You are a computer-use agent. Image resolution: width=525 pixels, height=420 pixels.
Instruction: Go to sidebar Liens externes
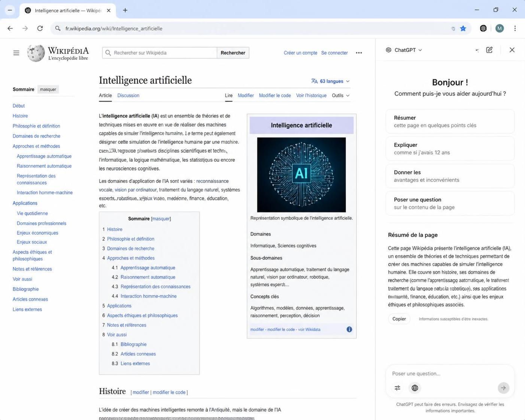click(27, 310)
